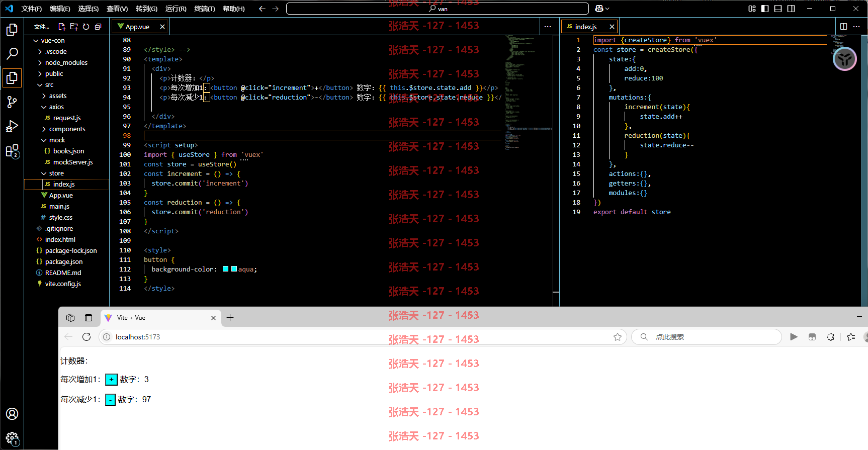Open browser extensions puzzle icon

click(830, 337)
